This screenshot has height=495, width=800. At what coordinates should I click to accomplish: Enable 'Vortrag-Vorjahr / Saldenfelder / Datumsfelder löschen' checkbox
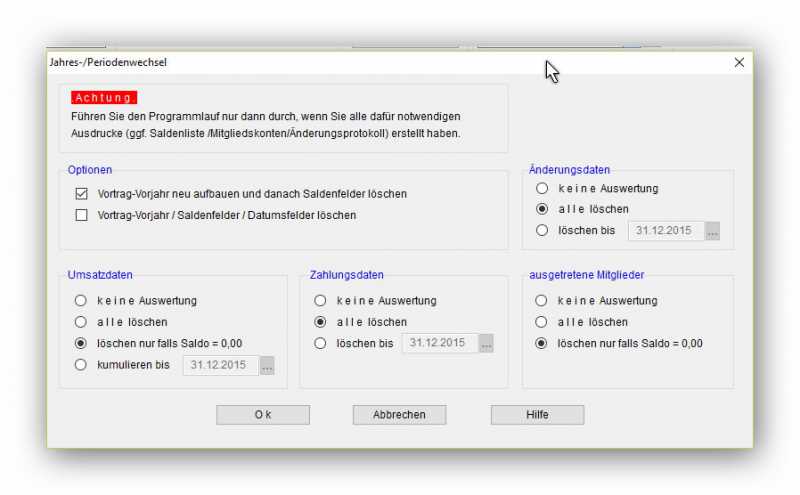click(x=82, y=215)
